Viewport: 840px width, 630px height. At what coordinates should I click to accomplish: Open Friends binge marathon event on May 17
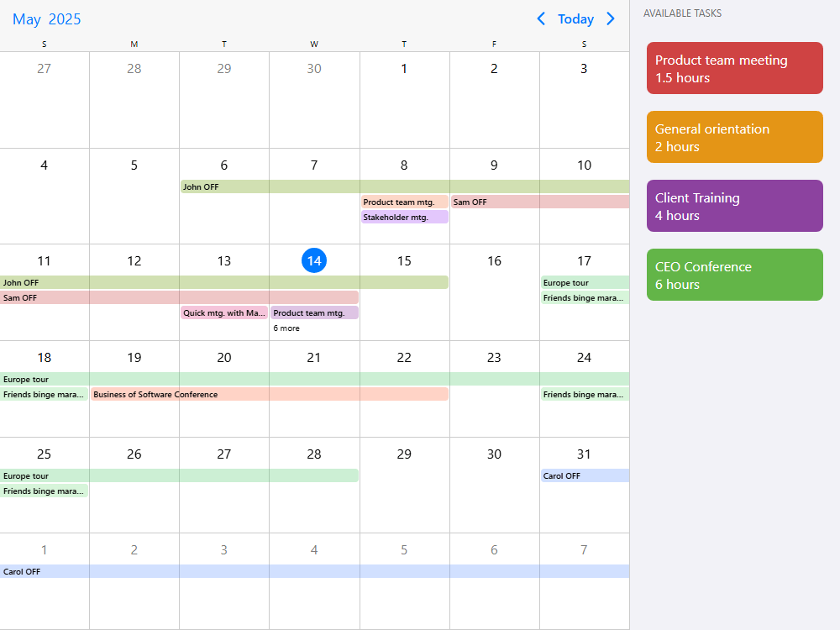pyautogui.click(x=585, y=297)
